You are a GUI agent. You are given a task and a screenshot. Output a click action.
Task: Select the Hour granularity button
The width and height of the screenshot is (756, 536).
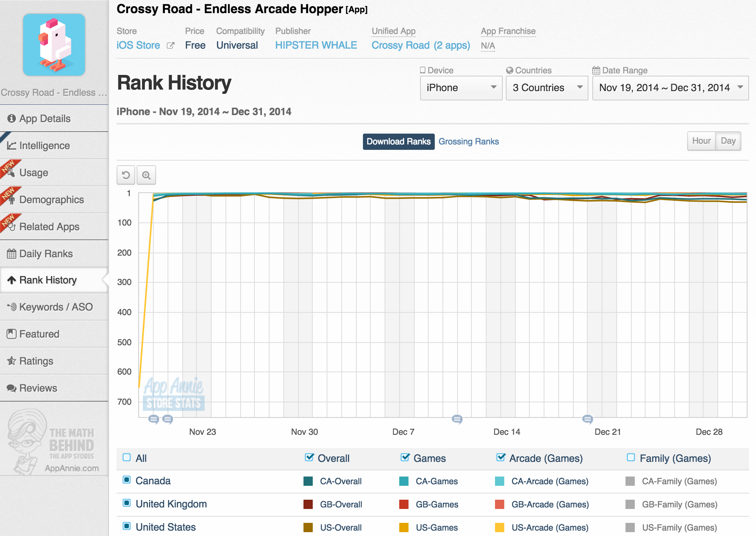[x=701, y=141]
